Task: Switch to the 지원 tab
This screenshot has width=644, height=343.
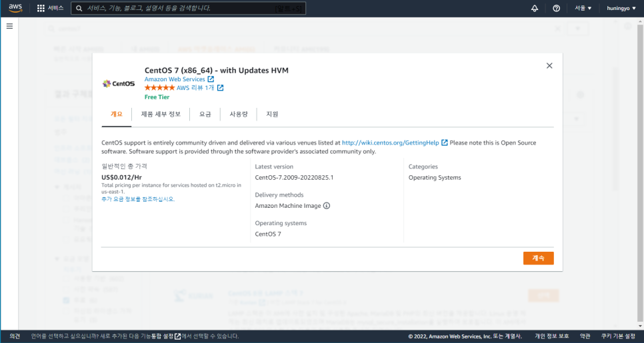Action: (272, 115)
